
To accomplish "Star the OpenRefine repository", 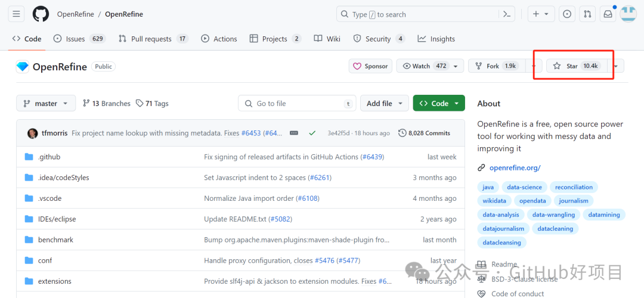I will pyautogui.click(x=577, y=66).
